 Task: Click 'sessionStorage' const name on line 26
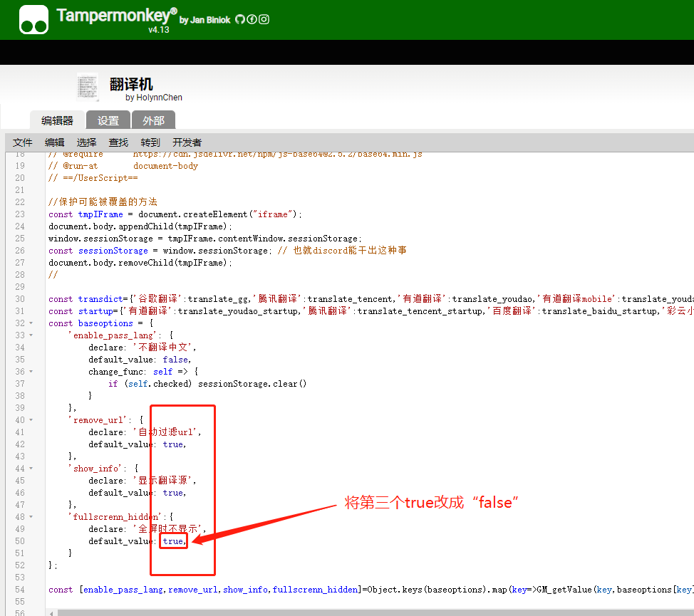coord(113,251)
